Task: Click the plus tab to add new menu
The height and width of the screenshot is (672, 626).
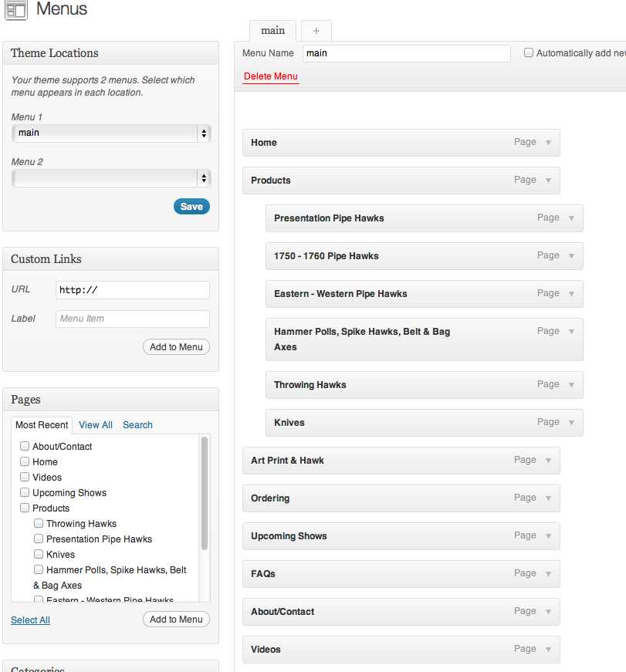Action: 316,31
